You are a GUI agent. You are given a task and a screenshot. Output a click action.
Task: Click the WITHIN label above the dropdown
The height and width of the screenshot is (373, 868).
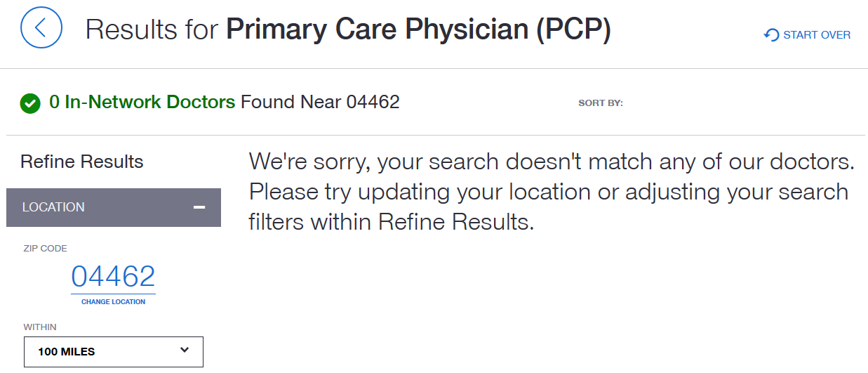(40, 327)
